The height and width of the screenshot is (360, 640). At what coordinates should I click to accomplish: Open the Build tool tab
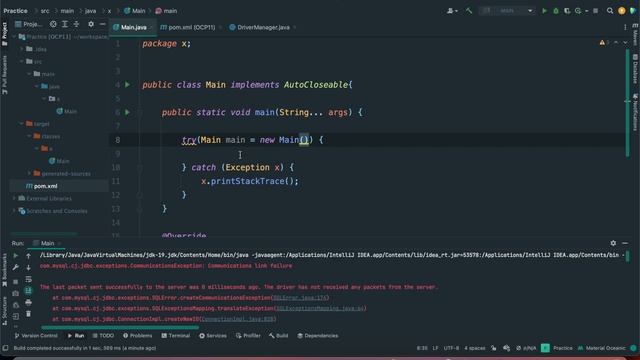[x=278, y=336]
